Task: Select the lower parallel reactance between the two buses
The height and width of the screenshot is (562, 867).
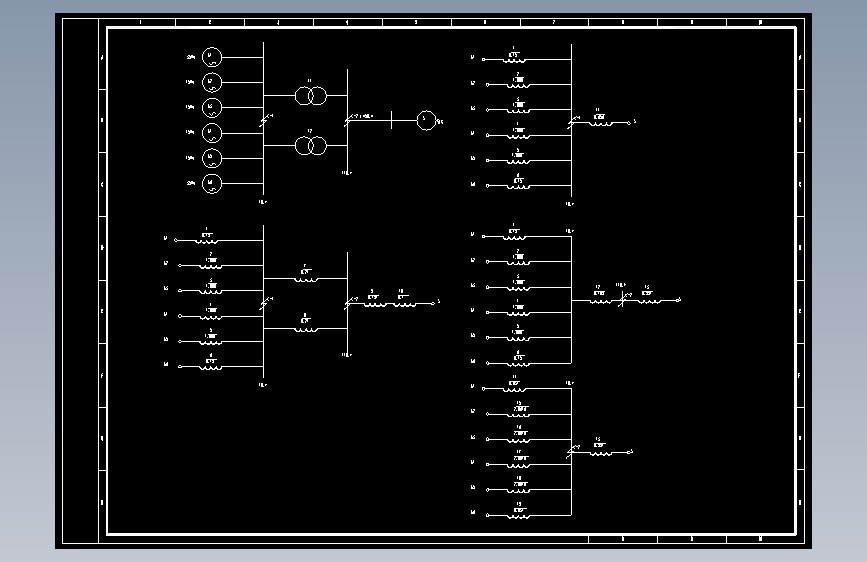Action: point(305,329)
